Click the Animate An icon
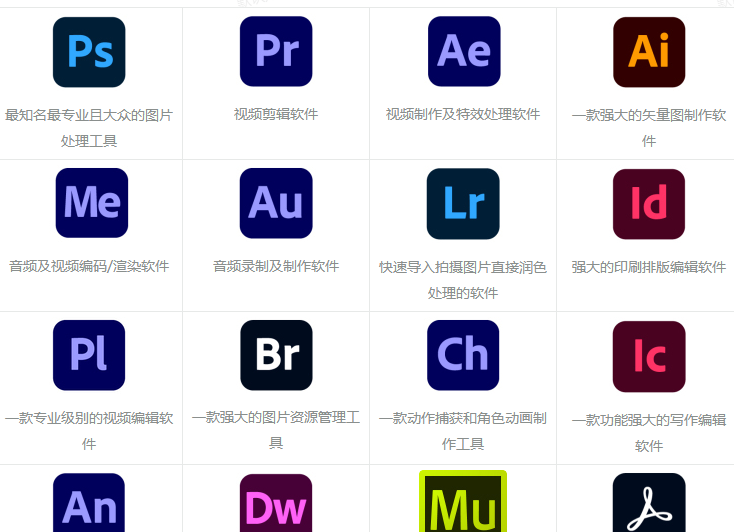This screenshot has width=734, height=532. [x=89, y=503]
